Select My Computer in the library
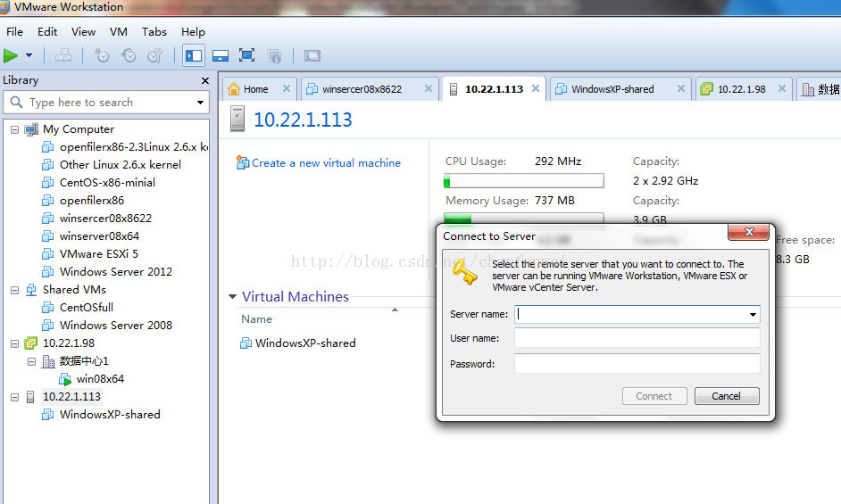The width and height of the screenshot is (841, 504). [79, 129]
